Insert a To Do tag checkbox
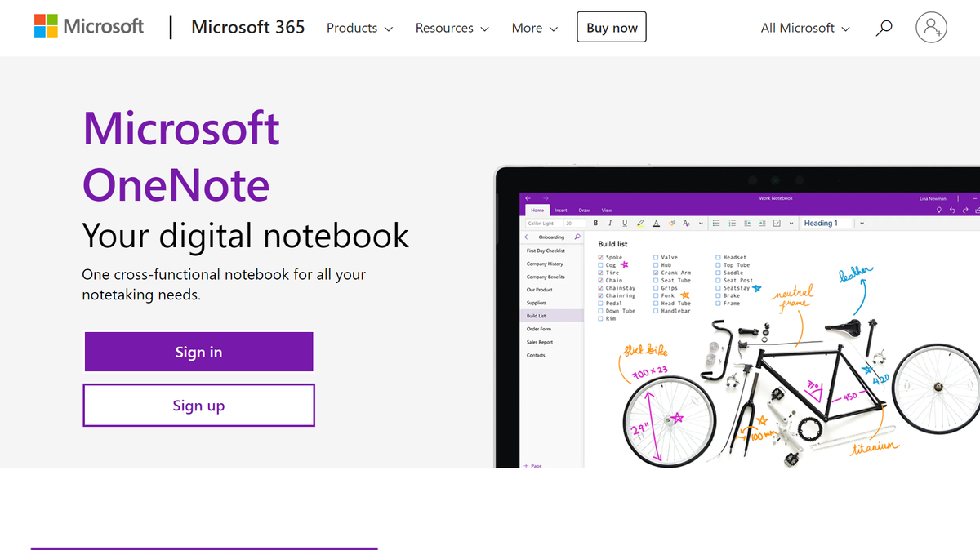This screenshot has height=550, width=980. tap(775, 223)
